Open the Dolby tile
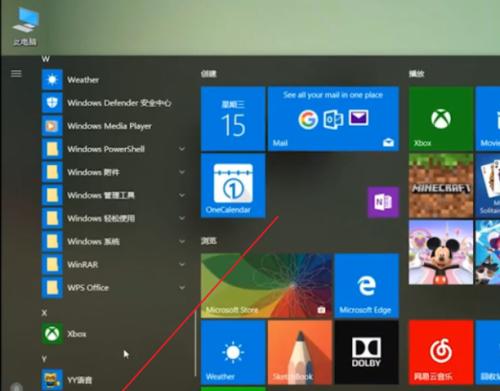The image size is (500, 391). click(367, 352)
